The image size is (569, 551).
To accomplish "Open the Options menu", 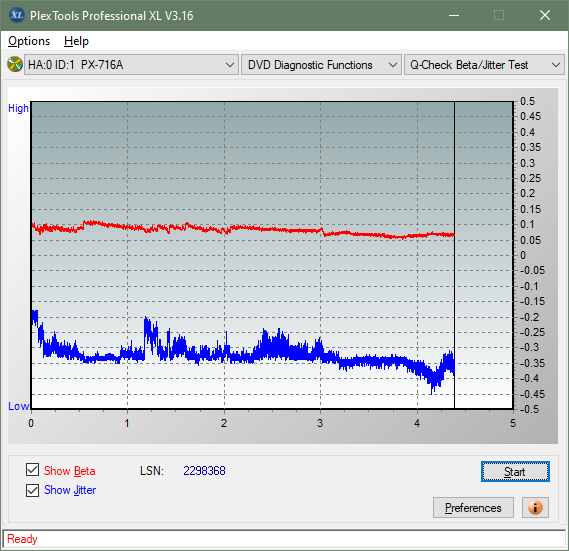I will [x=29, y=41].
